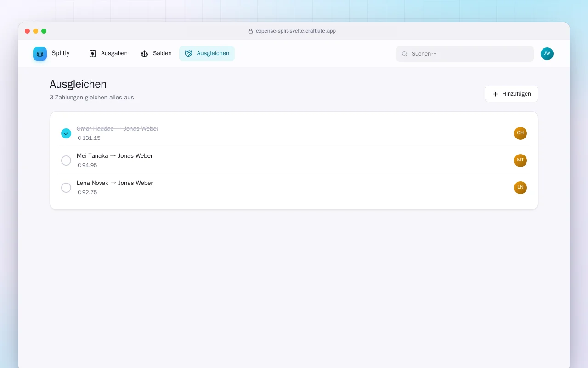588x368 pixels.
Task: Click the Ausgleichen handshake icon
Action: click(x=188, y=53)
